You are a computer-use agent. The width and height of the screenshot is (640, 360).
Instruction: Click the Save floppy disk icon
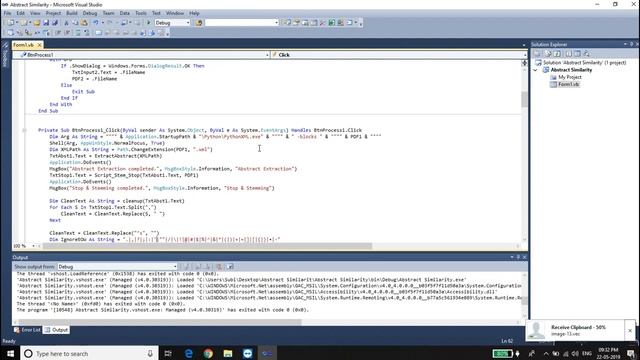pos(46,23)
